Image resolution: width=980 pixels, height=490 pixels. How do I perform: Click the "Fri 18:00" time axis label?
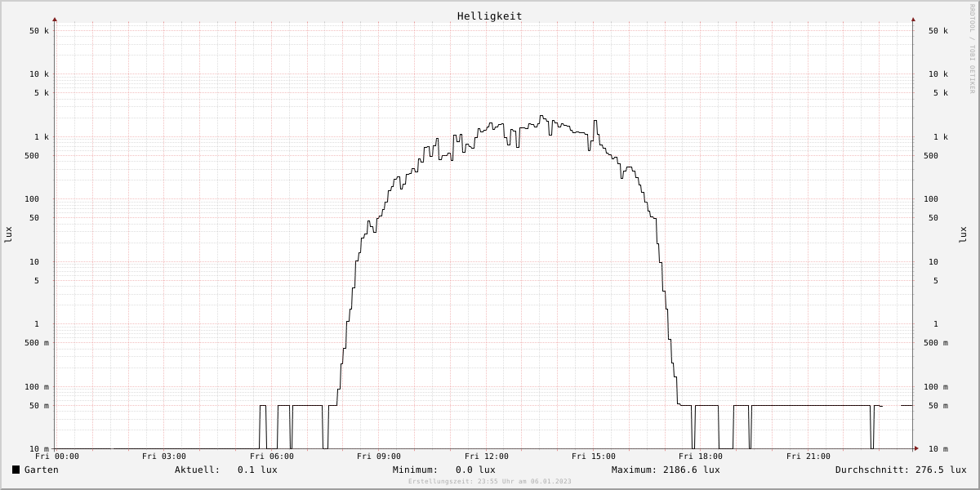click(x=701, y=457)
